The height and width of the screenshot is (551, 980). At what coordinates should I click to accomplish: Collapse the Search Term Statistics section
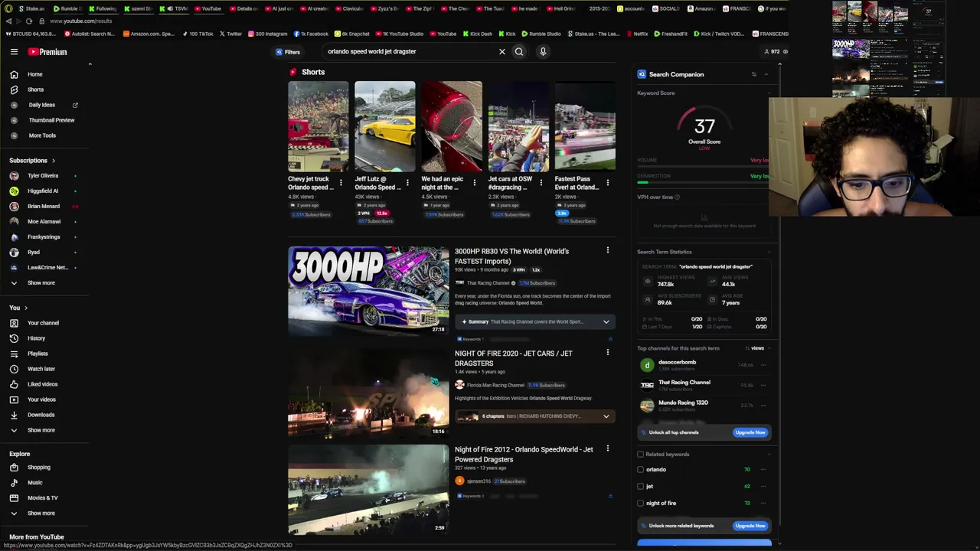[x=769, y=252]
